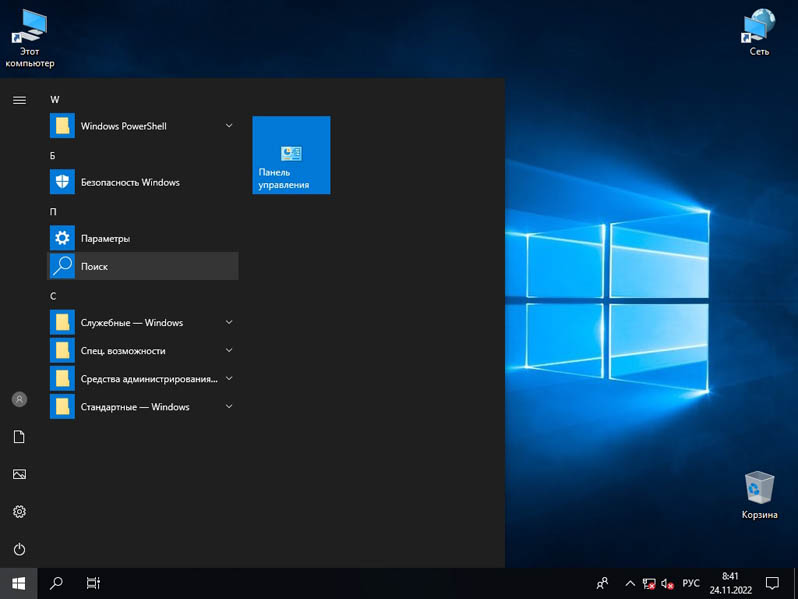The height and width of the screenshot is (599, 798).
Task: Select the Параметры label in app list
Action: coord(105,239)
